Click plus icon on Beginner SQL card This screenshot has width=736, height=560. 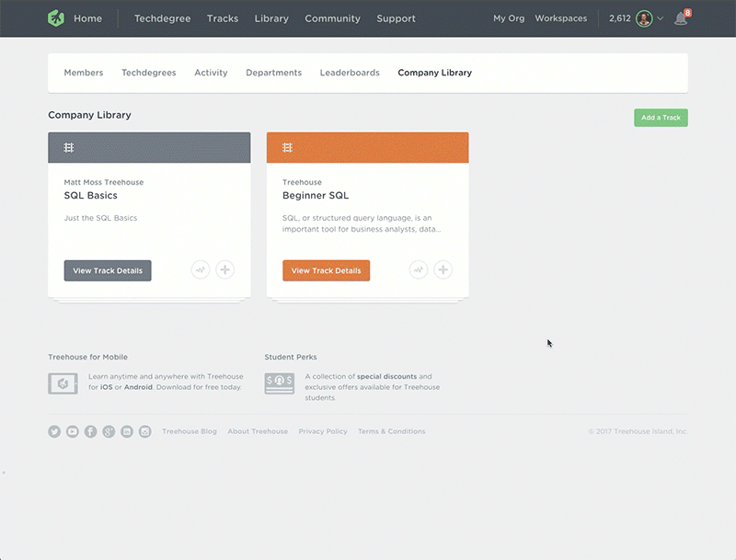click(443, 269)
